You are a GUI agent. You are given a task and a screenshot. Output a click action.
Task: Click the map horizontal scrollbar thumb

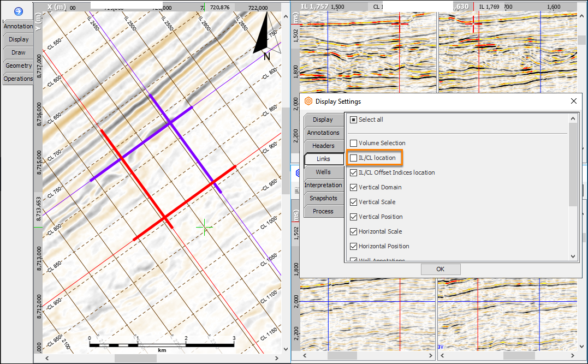coord(135,359)
